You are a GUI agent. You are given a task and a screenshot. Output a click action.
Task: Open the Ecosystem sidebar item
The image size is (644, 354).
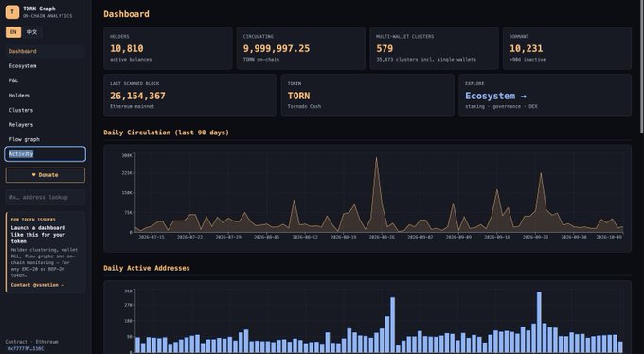point(45,66)
